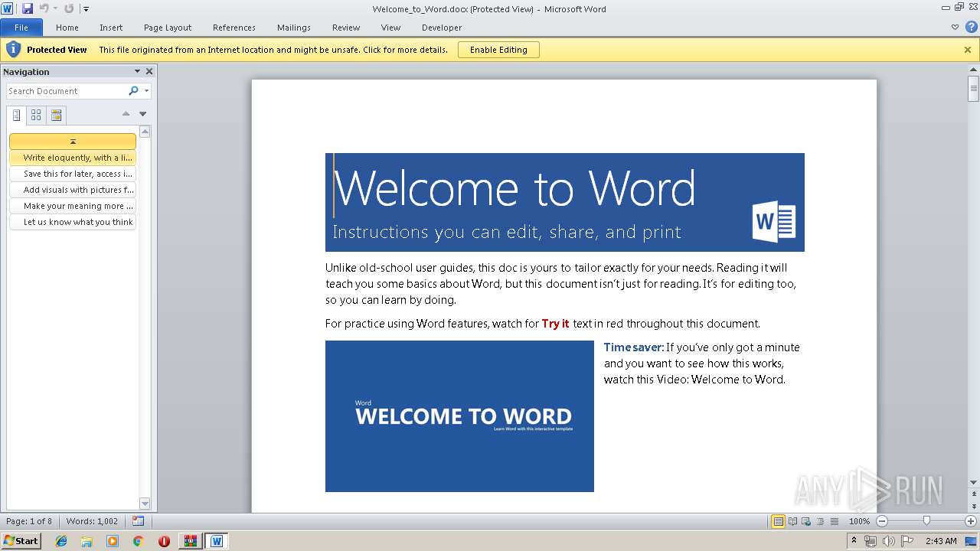Viewport: 980px width, 551px height.
Task: Select heading 'Let us know what you think'
Action: 73,222
